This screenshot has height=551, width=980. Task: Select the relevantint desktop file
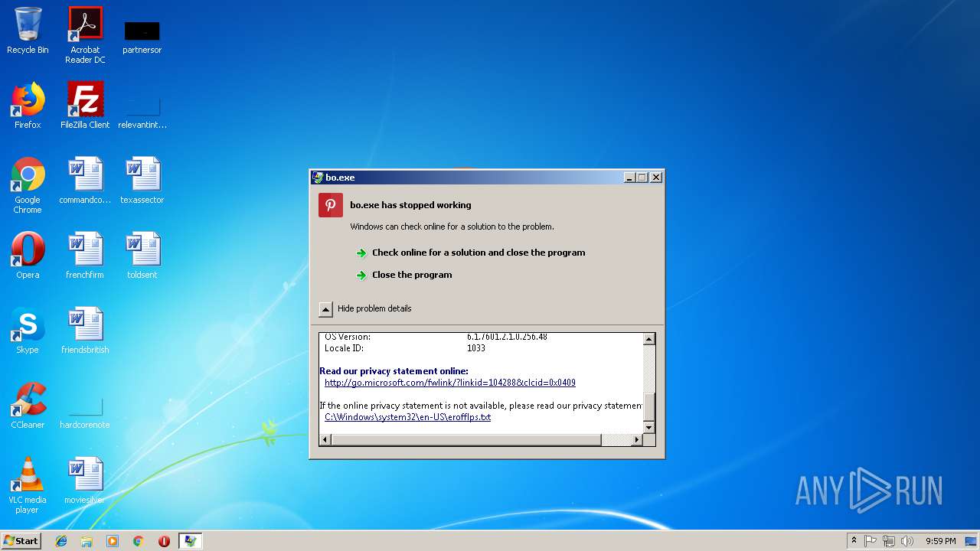[x=142, y=111]
